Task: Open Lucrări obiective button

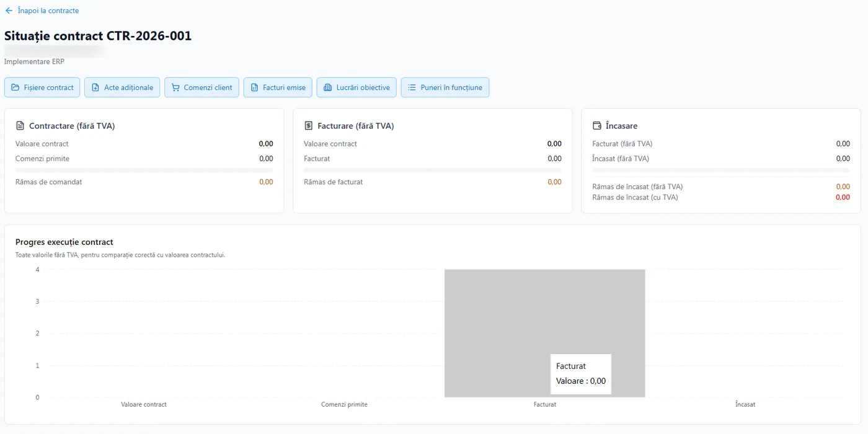Action: (356, 87)
